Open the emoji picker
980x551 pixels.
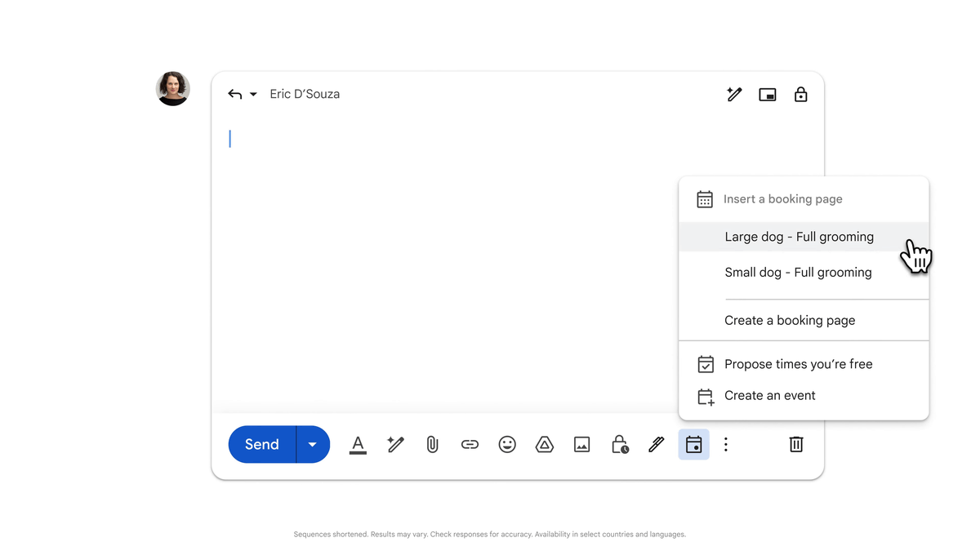pyautogui.click(x=507, y=445)
